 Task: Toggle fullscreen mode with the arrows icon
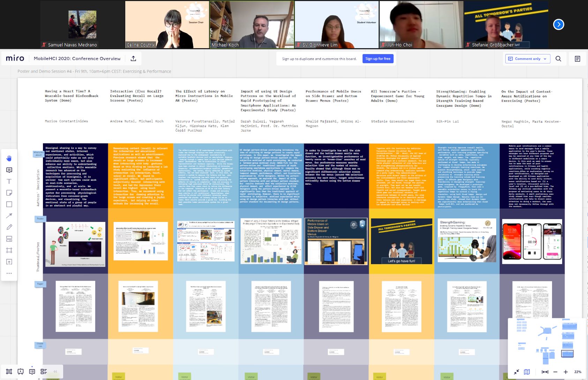tap(516, 372)
